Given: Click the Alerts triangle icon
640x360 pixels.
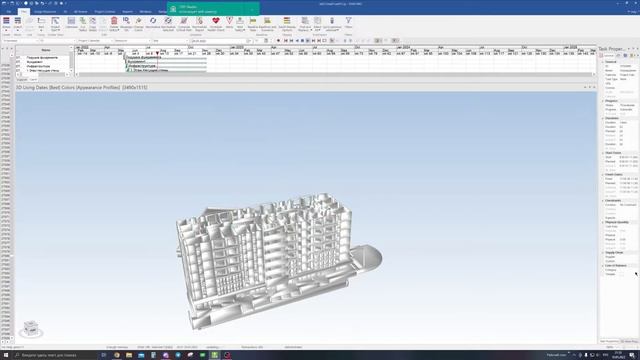Looking at the screenshot, I should [229, 24].
